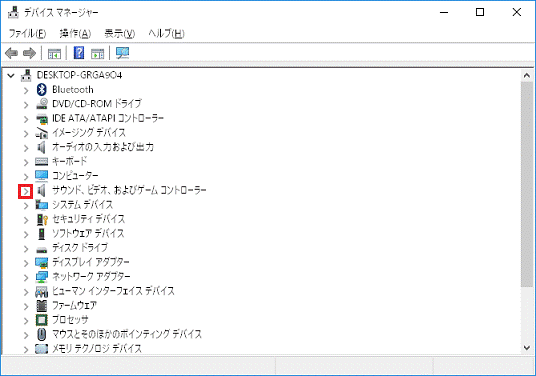Image resolution: width=536 pixels, height=376 pixels.
Task: Expand the Bluetooth node
Action: (26, 90)
